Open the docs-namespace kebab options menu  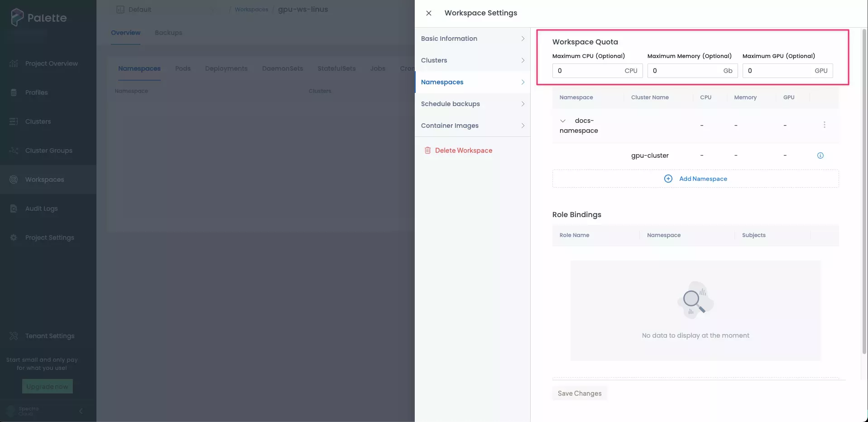pyautogui.click(x=824, y=125)
